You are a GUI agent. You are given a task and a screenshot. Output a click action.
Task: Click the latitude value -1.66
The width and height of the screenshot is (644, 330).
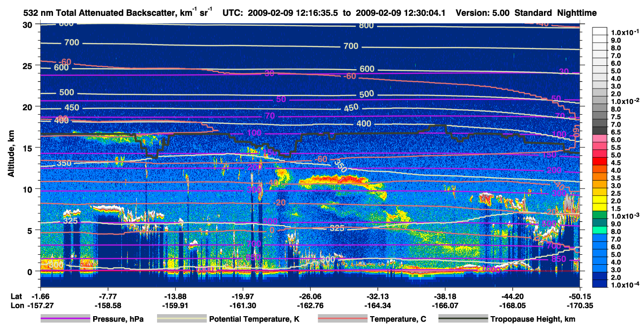40,296
